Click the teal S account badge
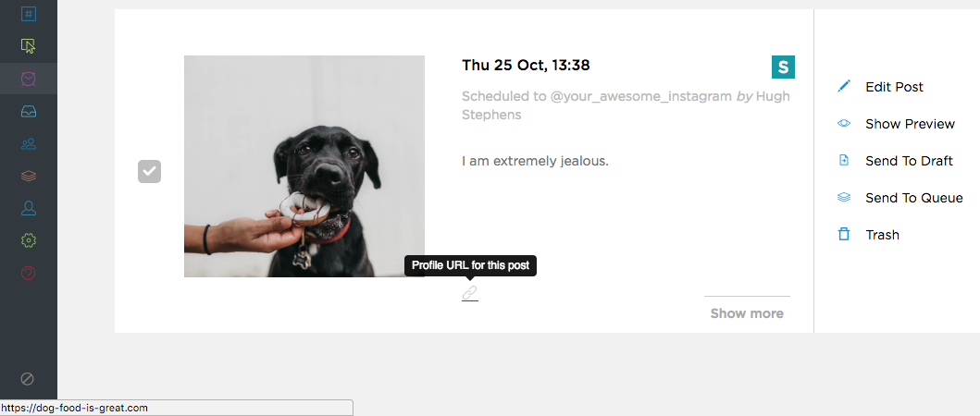The image size is (980, 416). tap(783, 67)
